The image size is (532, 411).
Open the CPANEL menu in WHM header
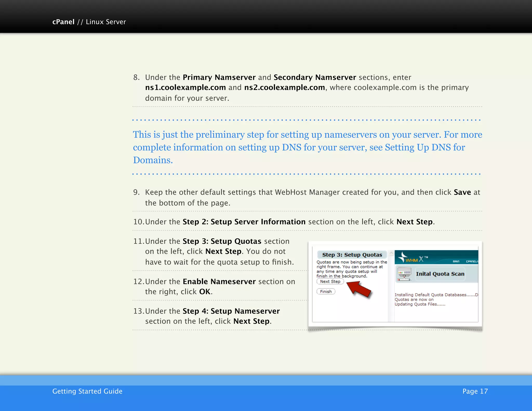point(472,261)
